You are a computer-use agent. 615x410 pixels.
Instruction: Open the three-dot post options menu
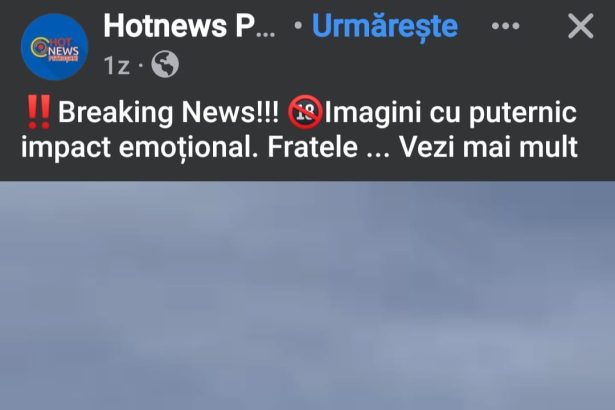click(506, 26)
